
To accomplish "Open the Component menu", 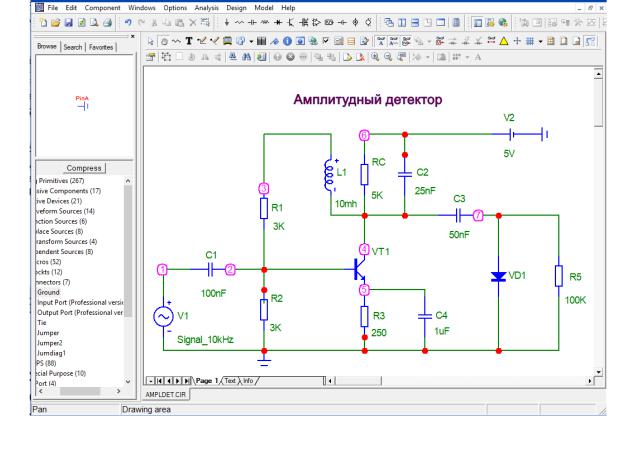I will tap(102, 8).
